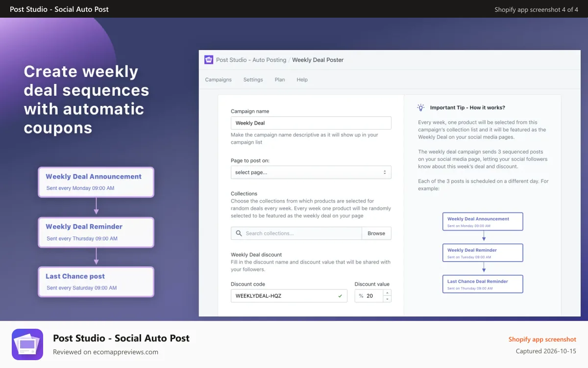Click the Browse collections button

[x=376, y=233]
